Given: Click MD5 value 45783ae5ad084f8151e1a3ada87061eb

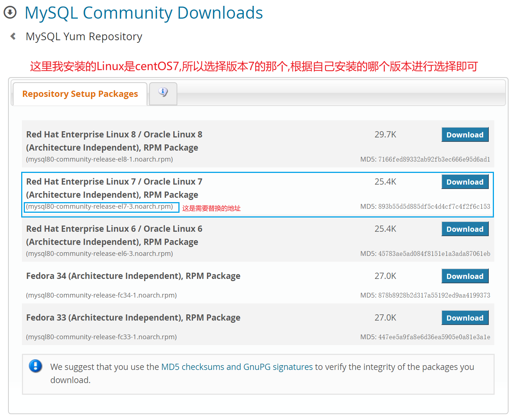Looking at the screenshot, I should [434, 254].
